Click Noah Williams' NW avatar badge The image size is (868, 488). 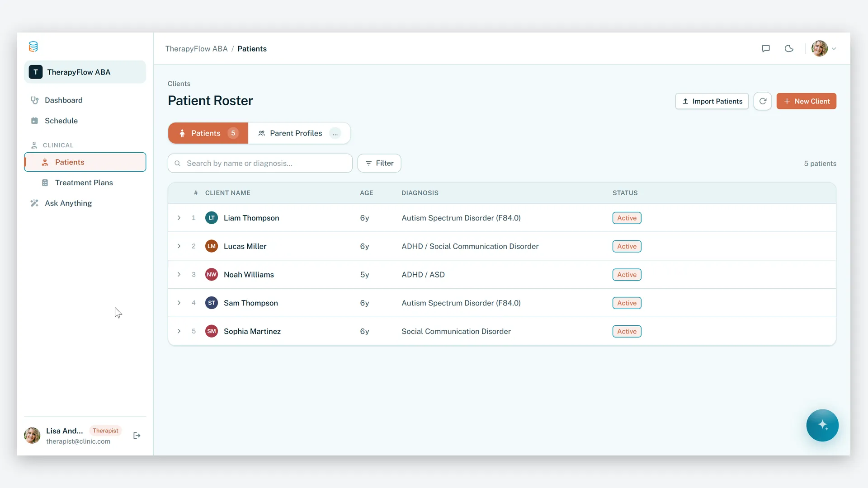[212, 275]
